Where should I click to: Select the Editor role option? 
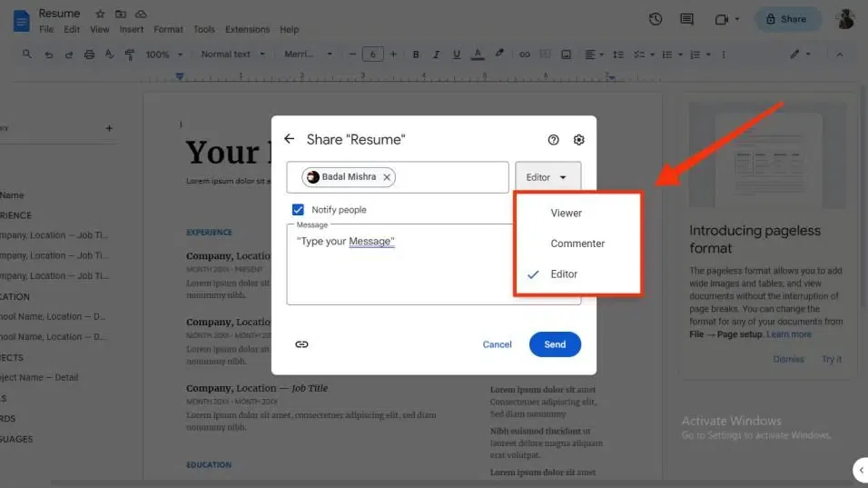pyautogui.click(x=577, y=274)
